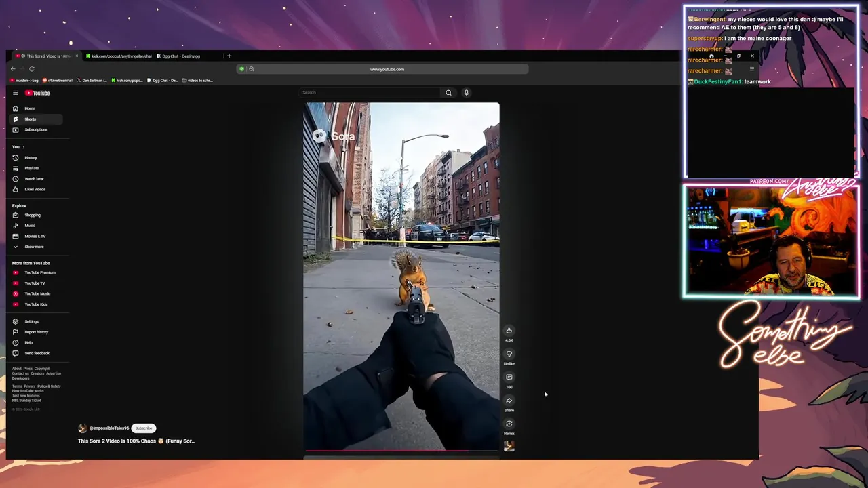Open the @ImpossibleTales96 channel
This screenshot has height=488, width=868.
108,428
